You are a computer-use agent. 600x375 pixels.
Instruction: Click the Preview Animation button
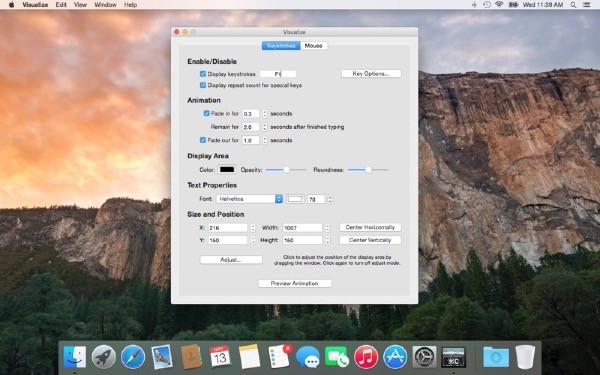pyautogui.click(x=295, y=284)
